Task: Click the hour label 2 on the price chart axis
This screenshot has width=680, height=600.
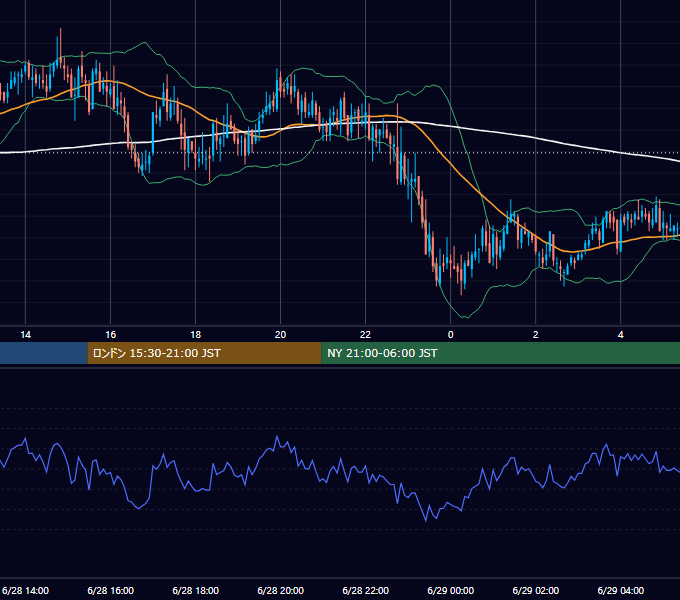Action: (536, 335)
